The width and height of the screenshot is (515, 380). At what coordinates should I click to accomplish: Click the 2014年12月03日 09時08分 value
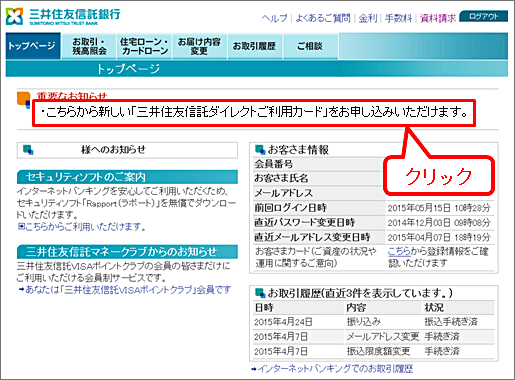pyautogui.click(x=439, y=223)
